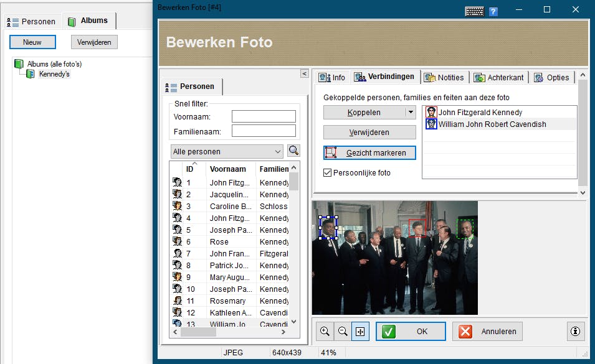Open the Achterkant tab
595x364 pixels.
[x=498, y=77]
